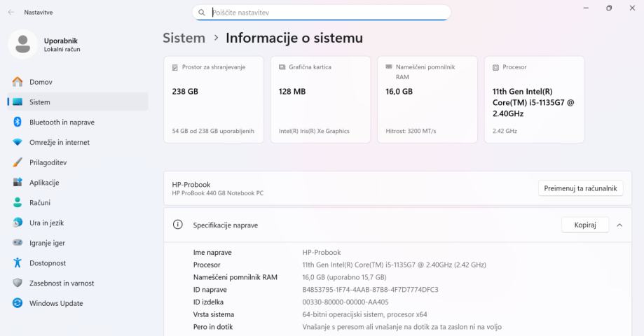The width and height of the screenshot is (644, 336).
Task: Go to Omrežje in internet settings
Action: [x=78, y=142]
